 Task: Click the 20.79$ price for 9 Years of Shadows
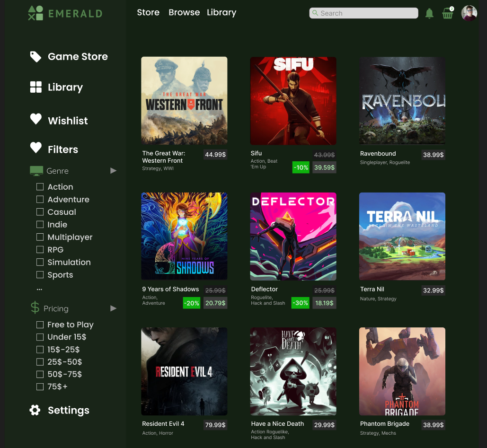click(x=215, y=303)
